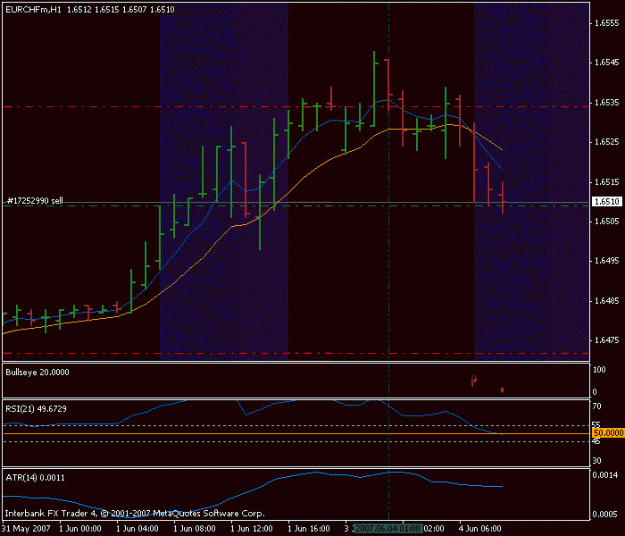Click the current price box 1.6510

[x=606, y=202]
